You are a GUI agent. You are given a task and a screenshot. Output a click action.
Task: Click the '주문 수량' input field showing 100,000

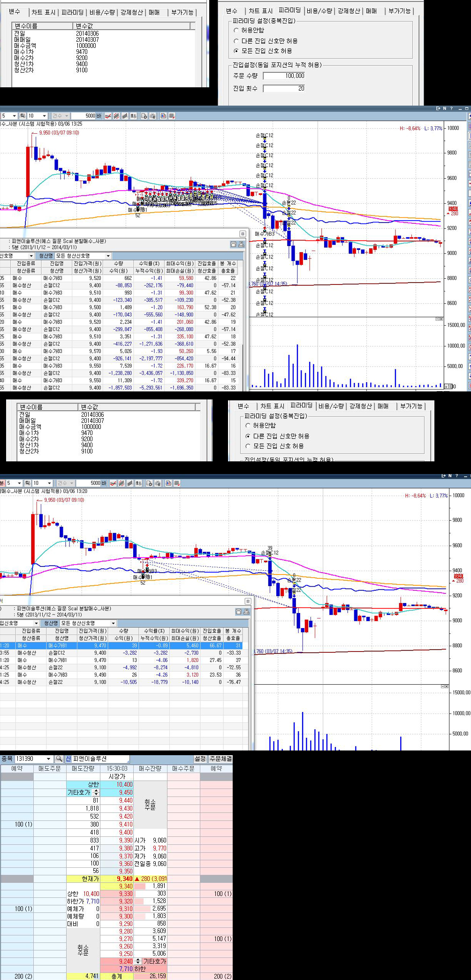[284, 76]
